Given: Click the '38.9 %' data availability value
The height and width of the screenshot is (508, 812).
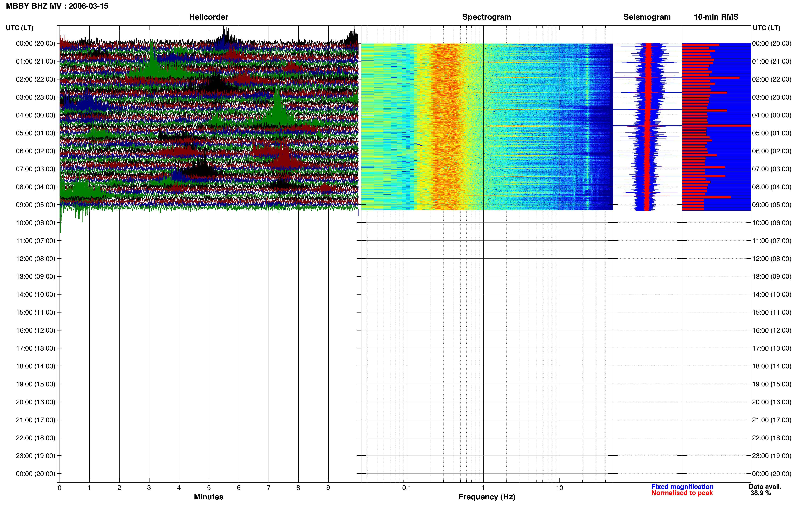Looking at the screenshot, I should [761, 493].
